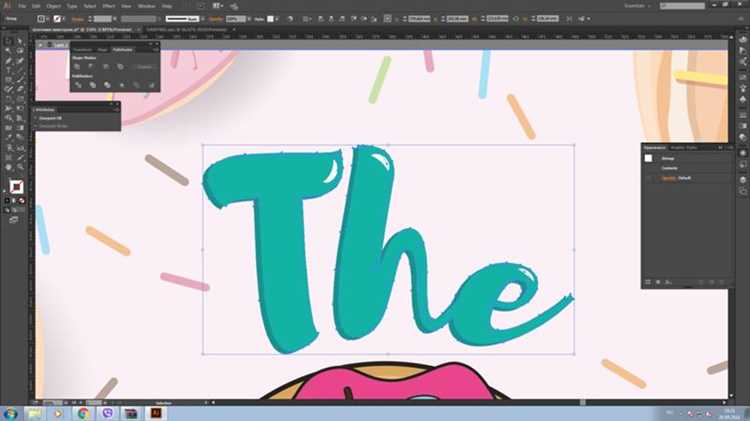This screenshot has height=421, width=750.
Task: Select the Type tool
Action: tap(8, 70)
